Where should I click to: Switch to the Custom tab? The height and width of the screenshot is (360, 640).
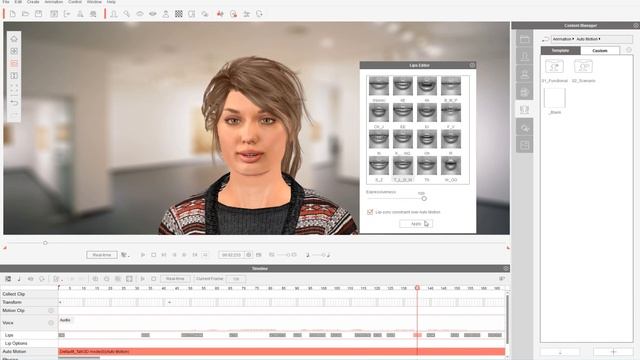click(x=600, y=51)
